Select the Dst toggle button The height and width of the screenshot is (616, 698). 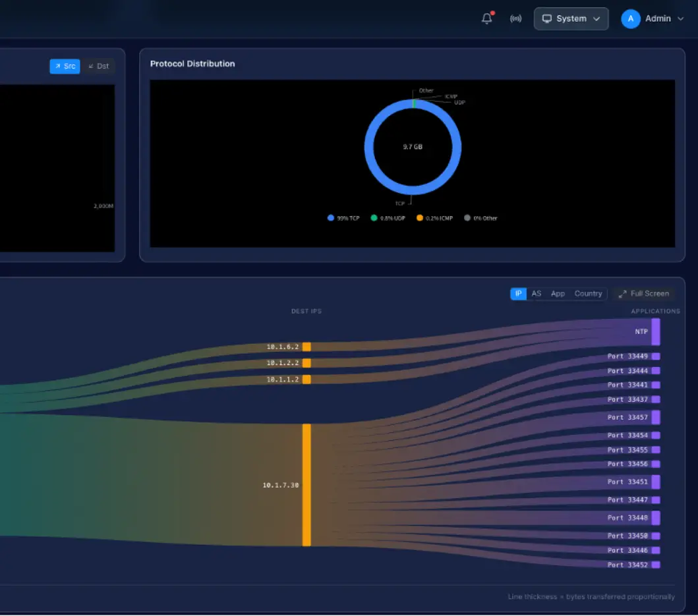tap(98, 67)
